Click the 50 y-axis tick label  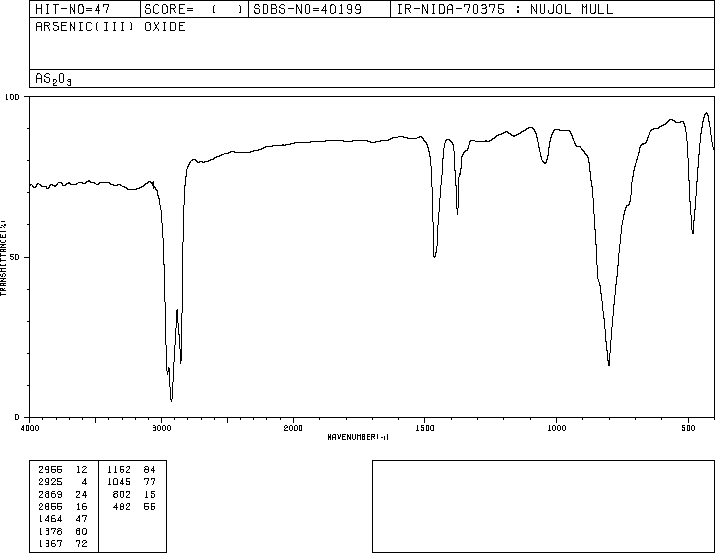[x=15, y=257]
